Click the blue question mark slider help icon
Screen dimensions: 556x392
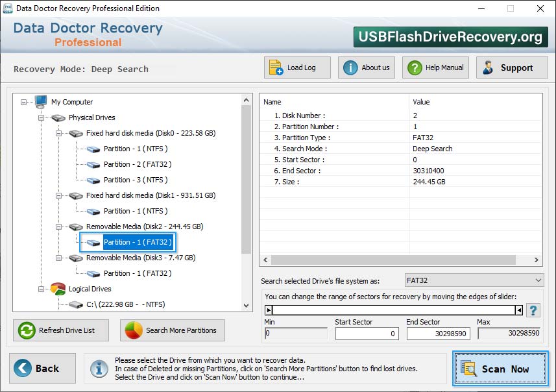click(533, 310)
